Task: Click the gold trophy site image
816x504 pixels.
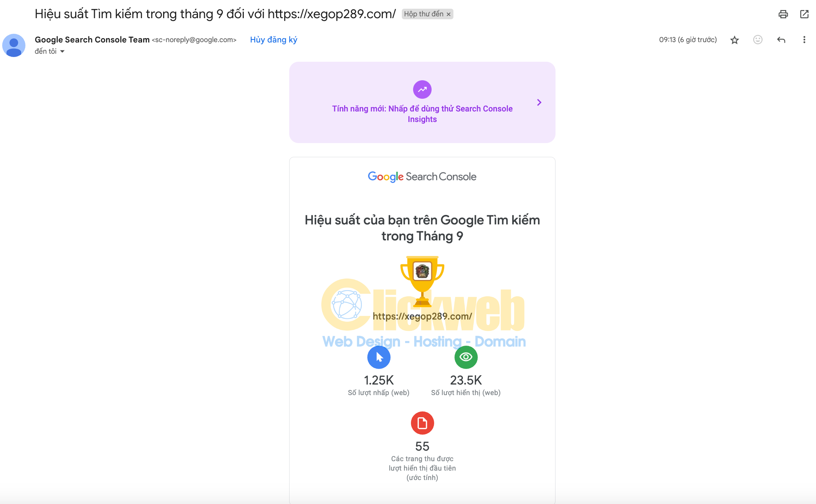Action: coord(422,281)
